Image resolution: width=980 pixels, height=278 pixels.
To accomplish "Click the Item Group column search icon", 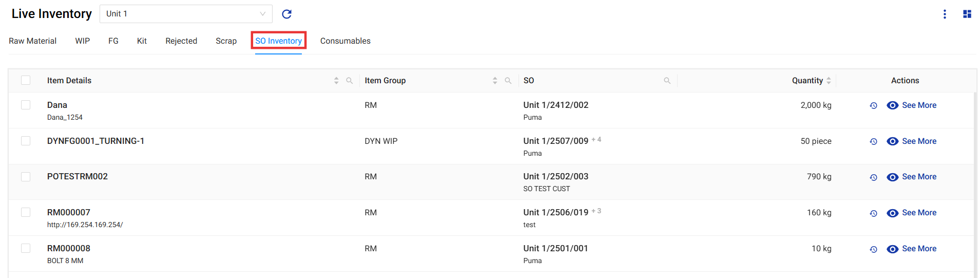I will 508,81.
